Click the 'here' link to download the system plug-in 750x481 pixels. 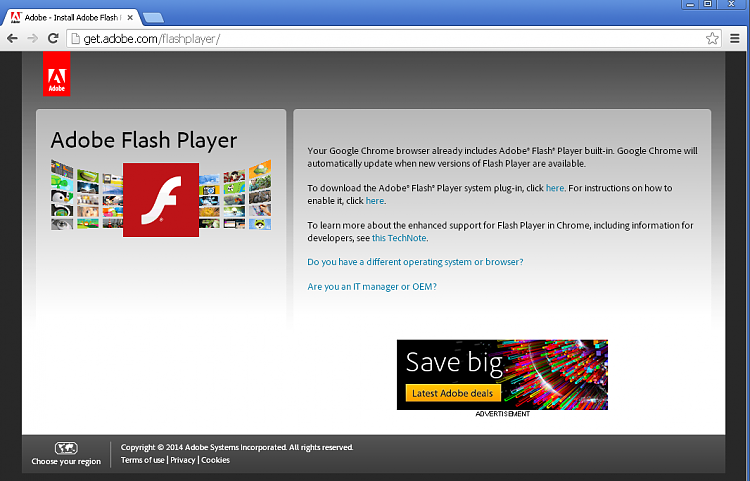pos(555,188)
